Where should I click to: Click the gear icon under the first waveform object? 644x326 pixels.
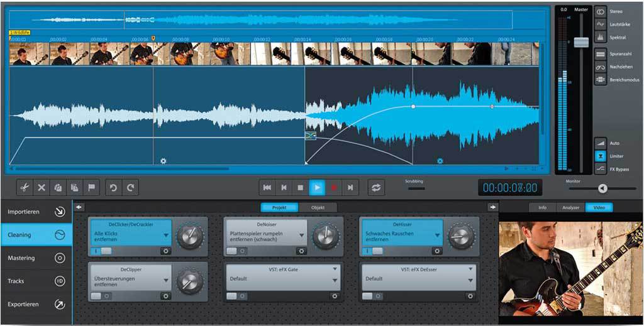pos(163,161)
